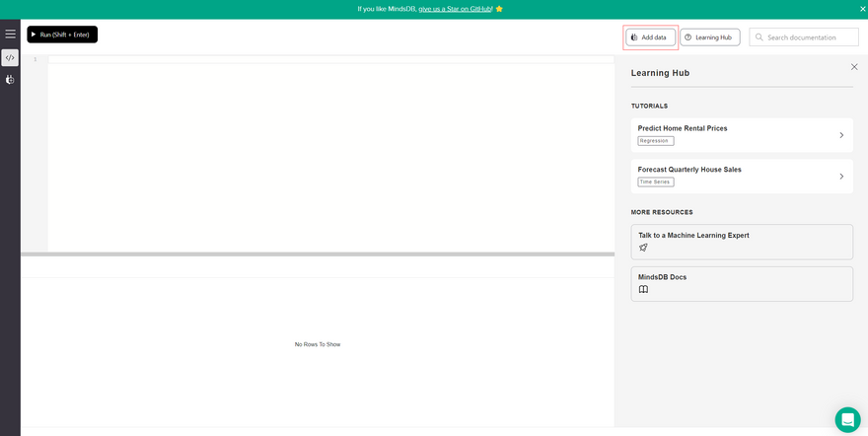Viewport: 868px width, 436px height.
Task: Open the data plug icon in sidebar
Action: (x=10, y=79)
